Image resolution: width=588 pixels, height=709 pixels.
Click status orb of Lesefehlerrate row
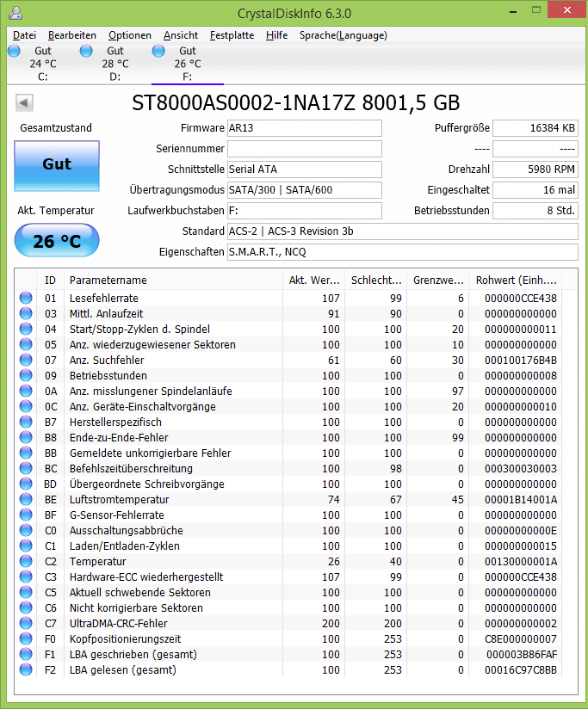[x=26, y=298]
